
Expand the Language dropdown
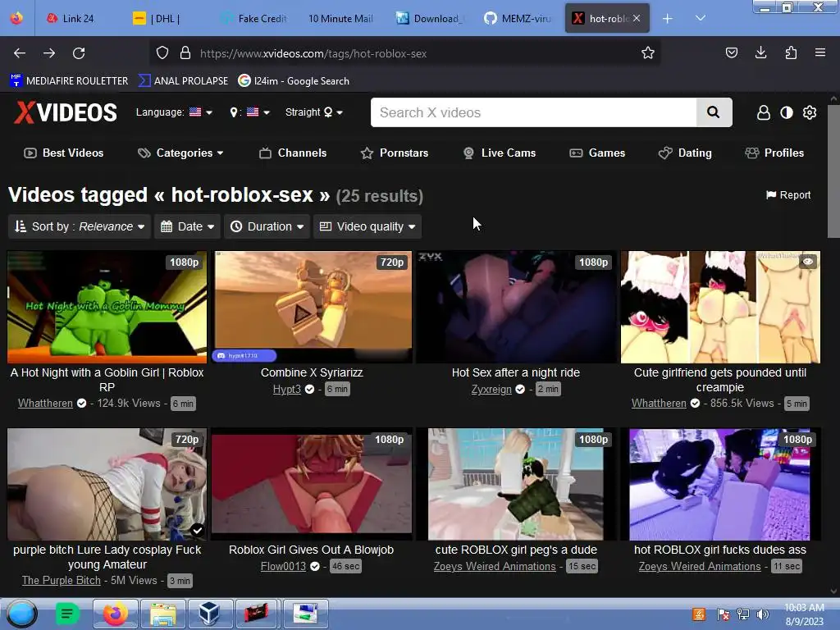pos(174,112)
